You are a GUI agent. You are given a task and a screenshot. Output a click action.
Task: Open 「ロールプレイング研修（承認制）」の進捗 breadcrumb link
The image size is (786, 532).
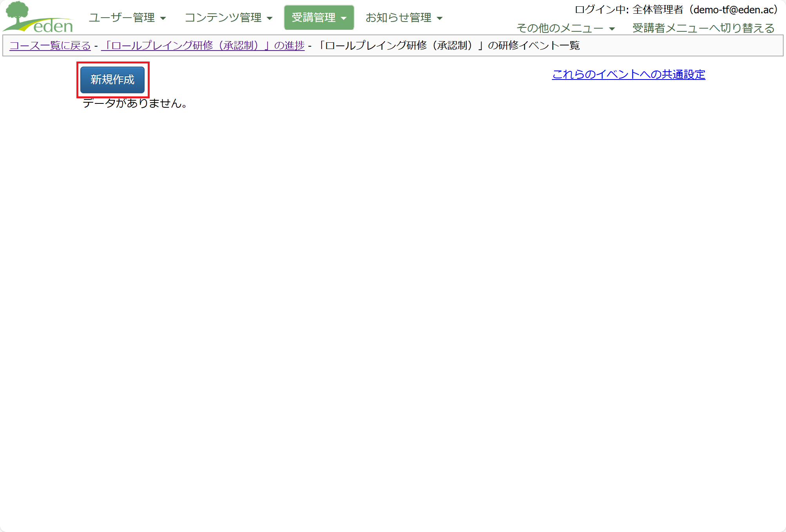[x=203, y=46]
